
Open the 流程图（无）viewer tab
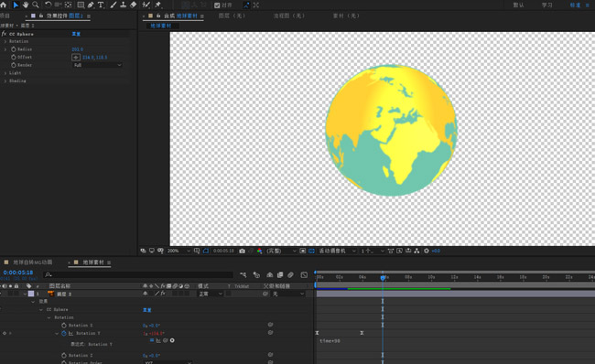(x=289, y=16)
